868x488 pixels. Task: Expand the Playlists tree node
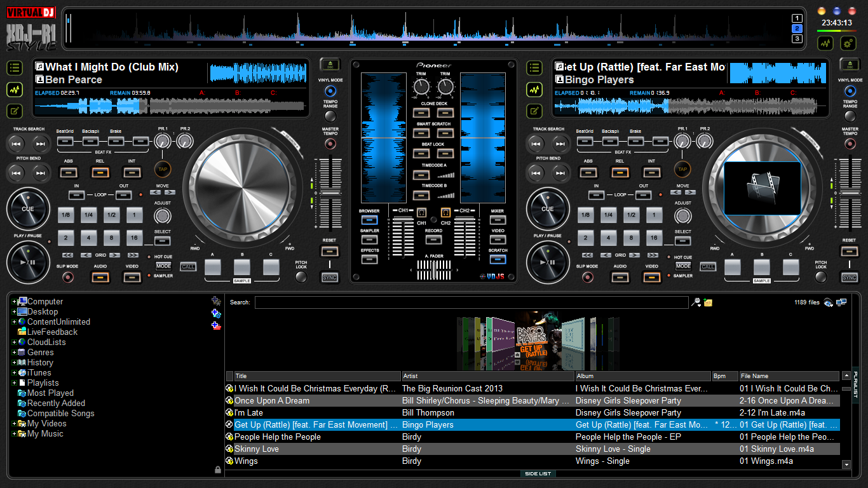click(x=14, y=383)
